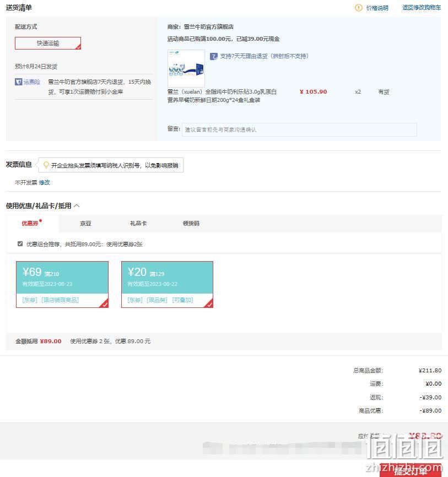Image resolution: width=448 pixels, height=477 pixels.
Task: Focus the 留言 message input field
Action: (299, 130)
